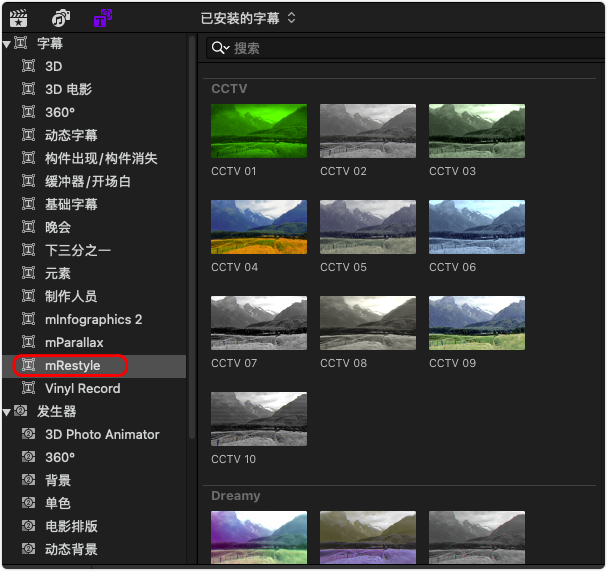Select the third Dreamy grayscale thumbnail
Viewport: 607px width, 571px height.
point(477,537)
